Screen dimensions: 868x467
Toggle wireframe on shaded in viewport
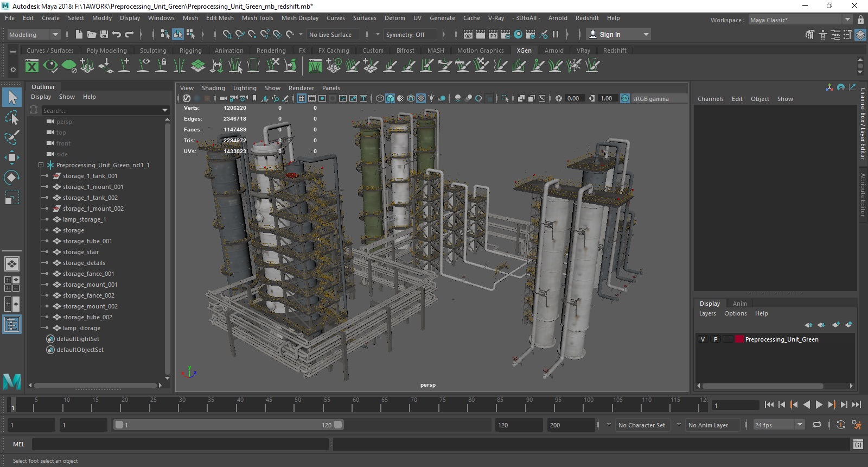411,98
